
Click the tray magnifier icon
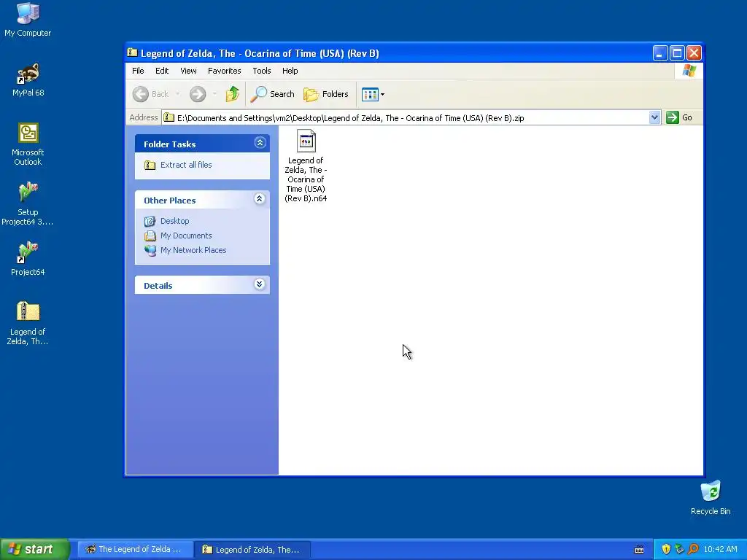693,549
